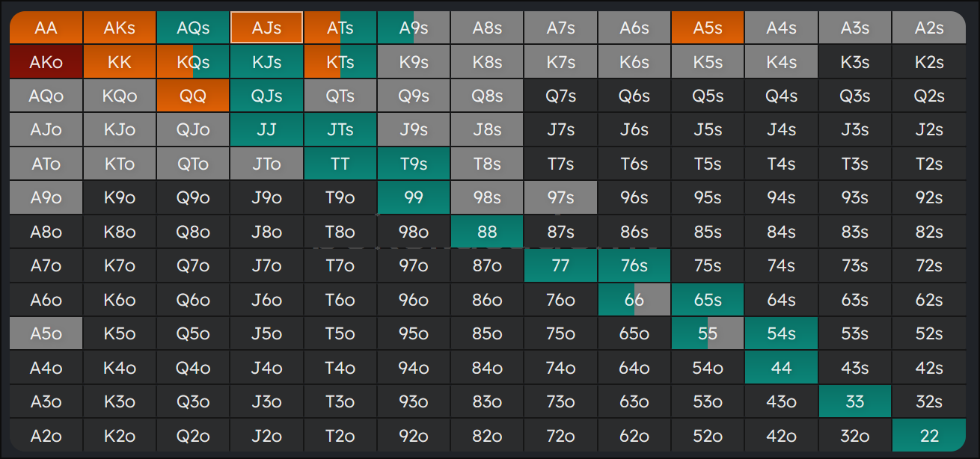
Task: Select the dark red AKo cell
Action: [x=46, y=62]
